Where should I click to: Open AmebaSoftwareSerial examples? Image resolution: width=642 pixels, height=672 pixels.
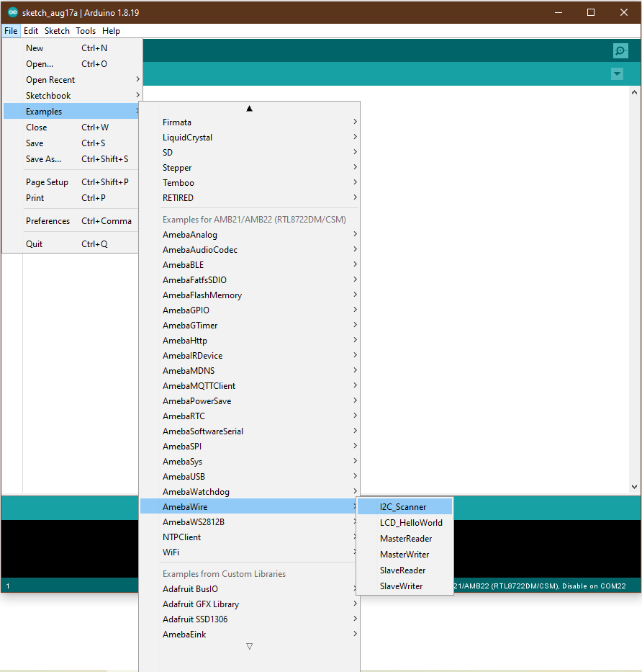pyautogui.click(x=250, y=431)
